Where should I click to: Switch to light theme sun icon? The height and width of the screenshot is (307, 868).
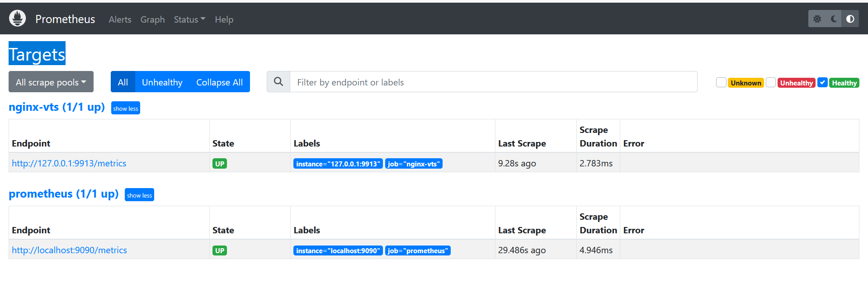pyautogui.click(x=817, y=19)
